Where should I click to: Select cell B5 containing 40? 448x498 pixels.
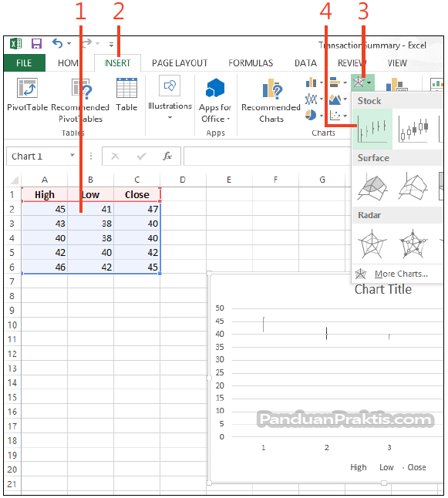point(90,253)
